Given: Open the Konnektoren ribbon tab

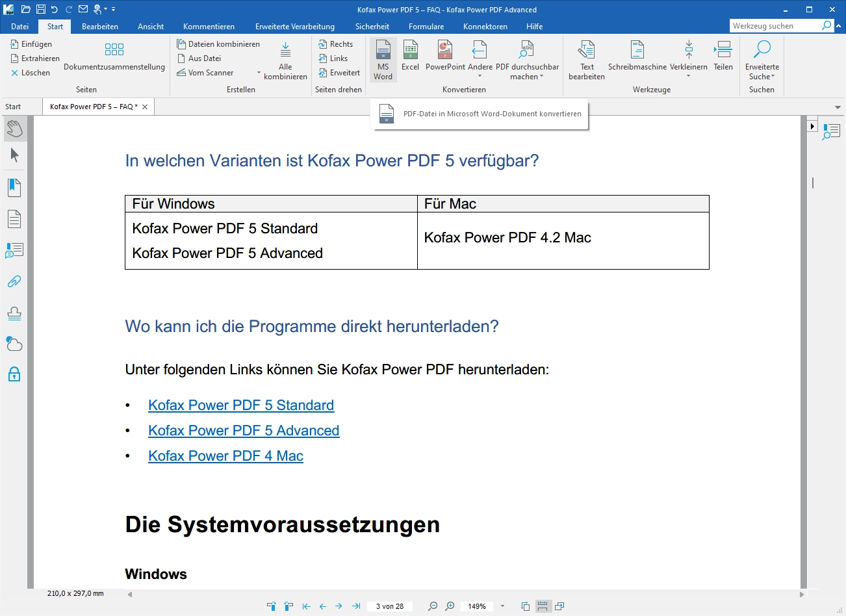Looking at the screenshot, I should (485, 27).
